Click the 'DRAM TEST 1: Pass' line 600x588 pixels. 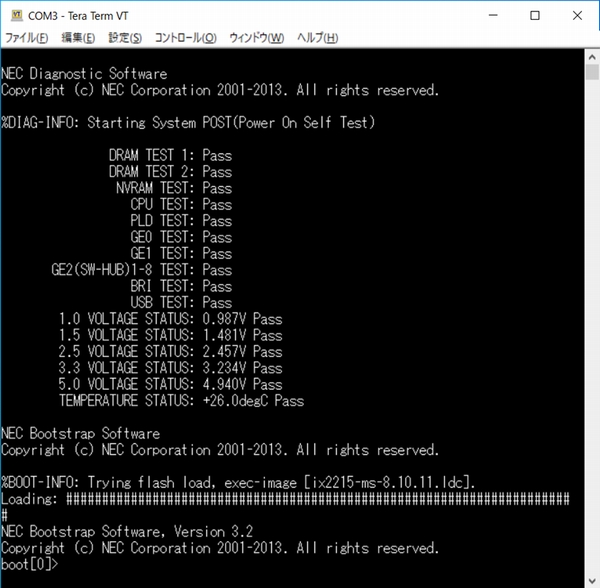pos(170,155)
